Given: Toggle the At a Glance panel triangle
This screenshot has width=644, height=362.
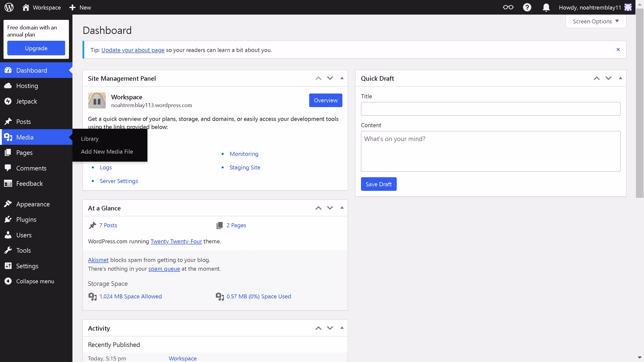Looking at the screenshot, I should (x=342, y=208).
